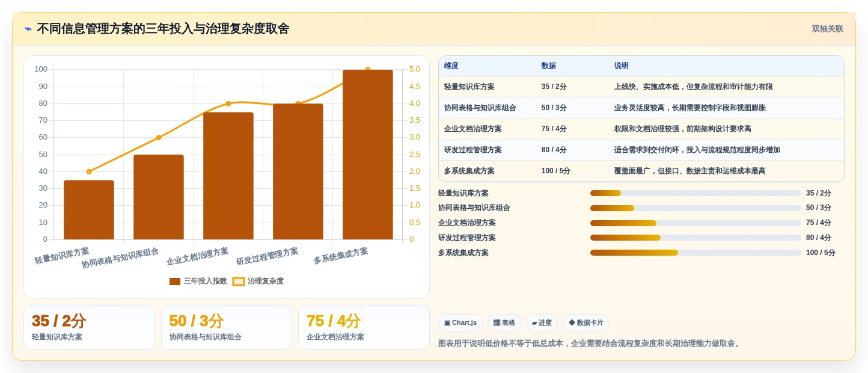Click the 双轴关联 badge
Viewport: 868px width, 373px height.
click(x=827, y=29)
